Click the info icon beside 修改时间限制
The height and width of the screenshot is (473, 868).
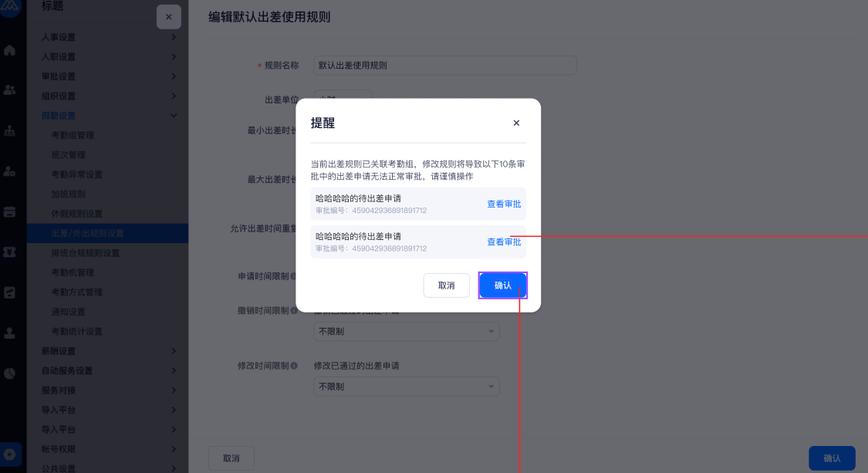click(x=294, y=366)
